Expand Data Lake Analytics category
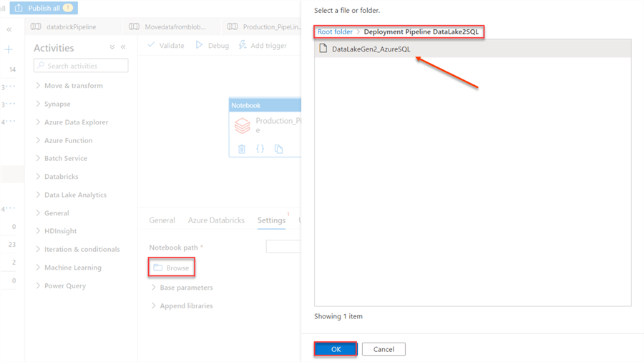The height and width of the screenshot is (362, 644). click(75, 195)
